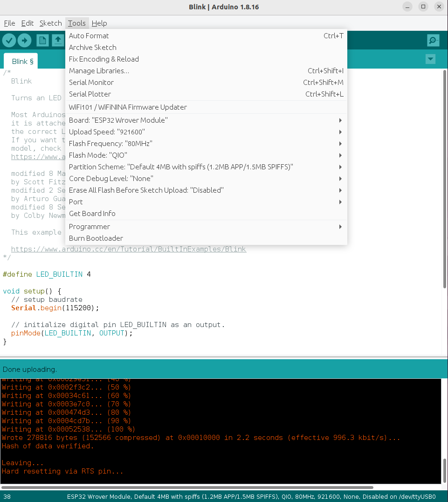
Task: Open the Help menu
Action: (99, 23)
